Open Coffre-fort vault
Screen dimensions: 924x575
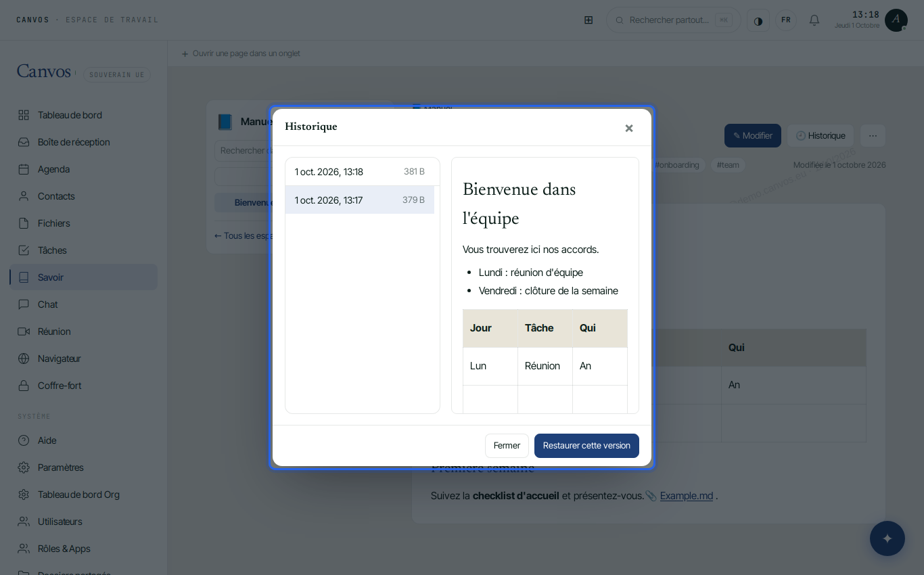(83, 386)
